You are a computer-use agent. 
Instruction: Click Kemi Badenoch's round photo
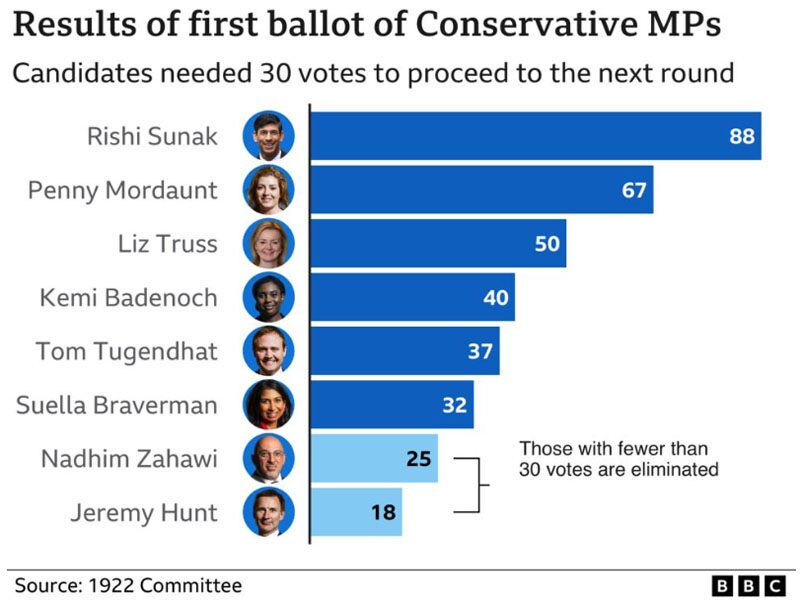(269, 297)
